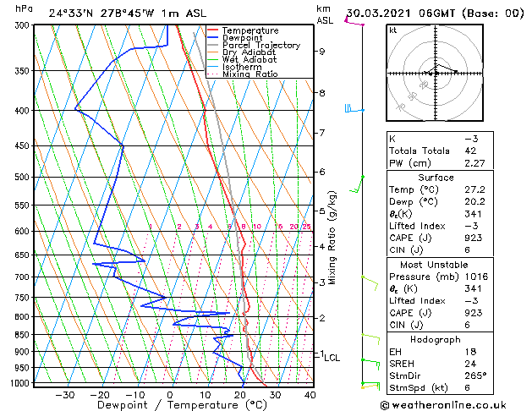
Task: Click the 'Surface' section heading
Action: (436, 178)
